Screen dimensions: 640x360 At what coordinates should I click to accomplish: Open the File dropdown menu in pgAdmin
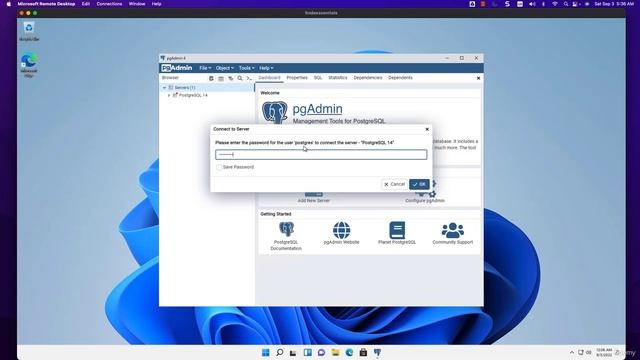(205, 68)
